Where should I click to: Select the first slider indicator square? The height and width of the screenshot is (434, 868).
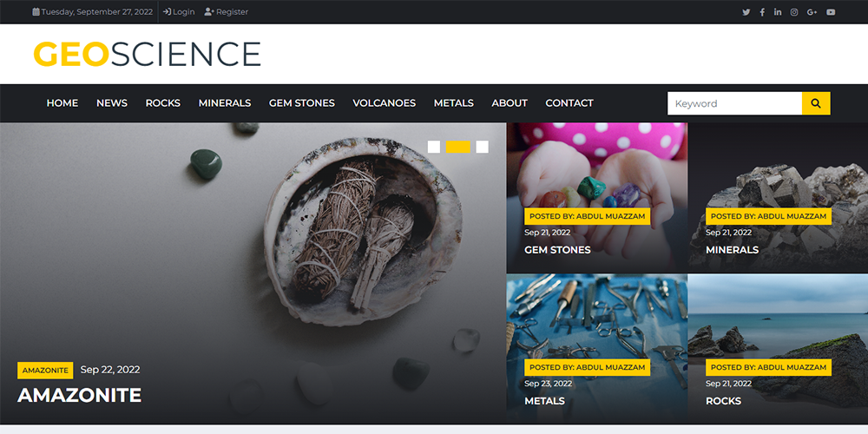[x=434, y=147]
